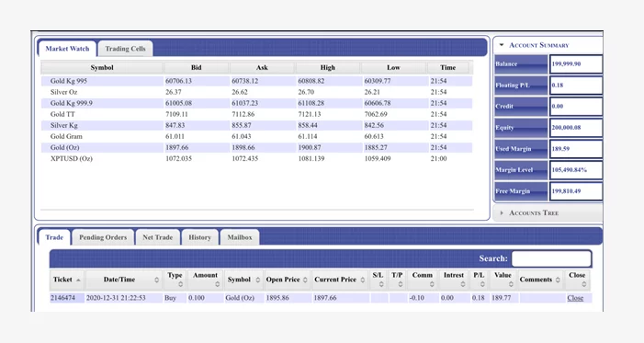Click Gold (Oz) ask price 1898.66
The height and width of the screenshot is (343, 644).
point(243,148)
